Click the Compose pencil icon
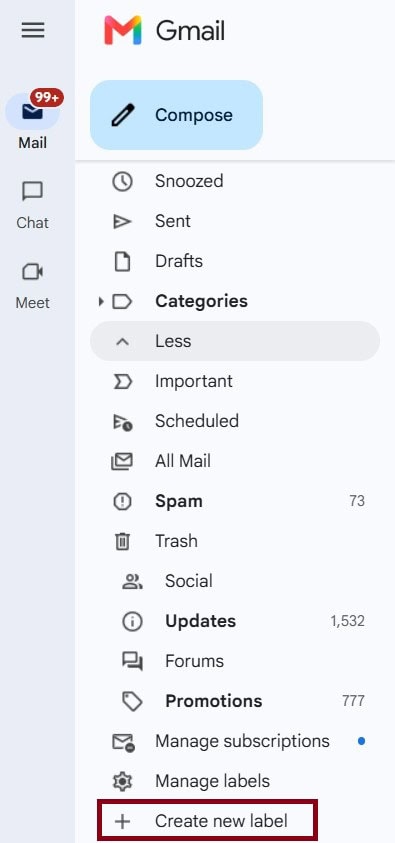 (123, 115)
